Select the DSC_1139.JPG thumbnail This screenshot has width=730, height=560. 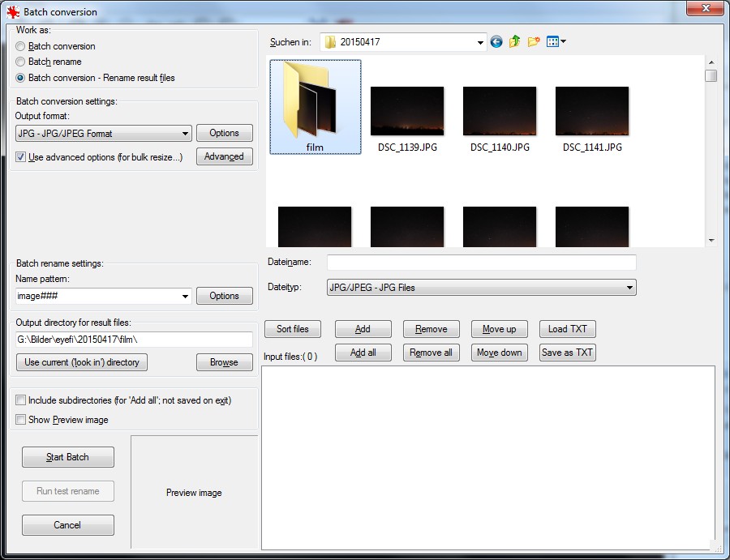(x=407, y=111)
